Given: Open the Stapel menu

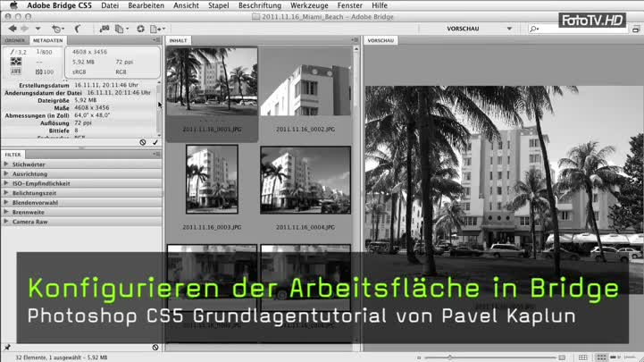Looking at the screenshot, I should click(x=219, y=5).
